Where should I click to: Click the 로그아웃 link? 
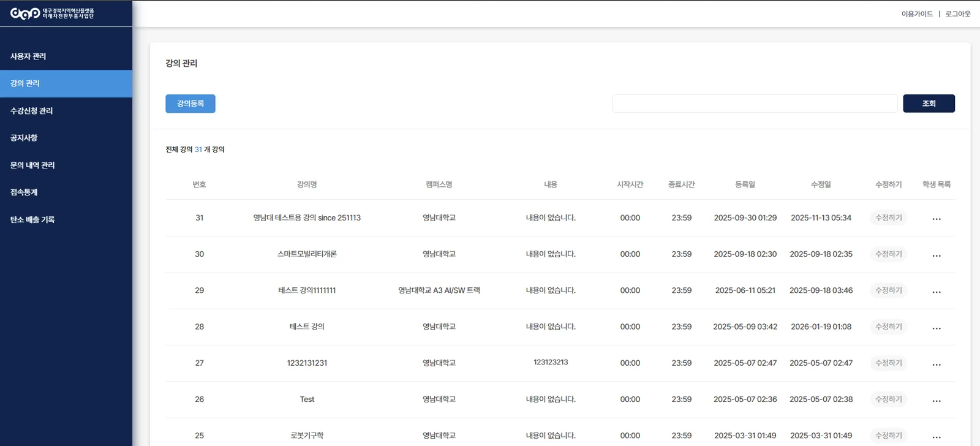coord(957,14)
